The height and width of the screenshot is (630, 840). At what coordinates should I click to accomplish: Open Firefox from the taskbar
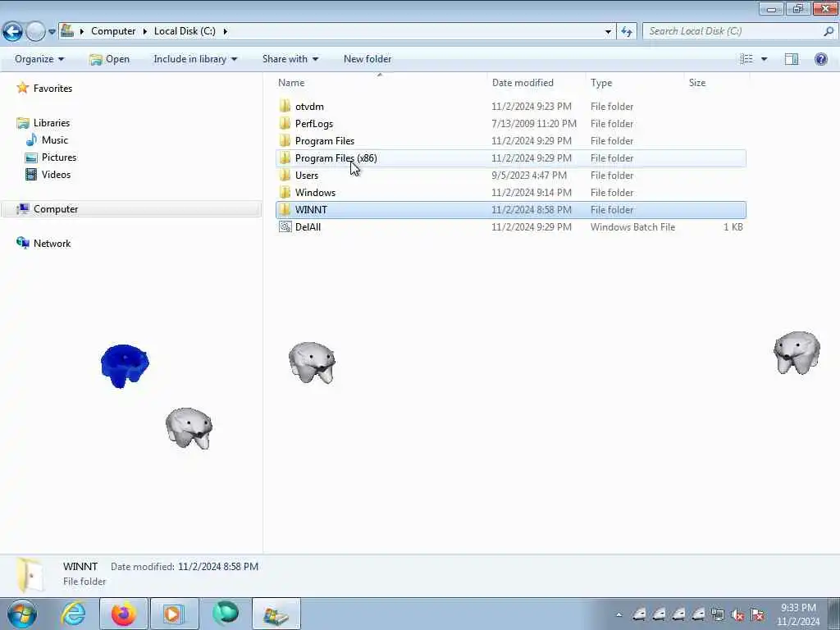click(x=123, y=614)
